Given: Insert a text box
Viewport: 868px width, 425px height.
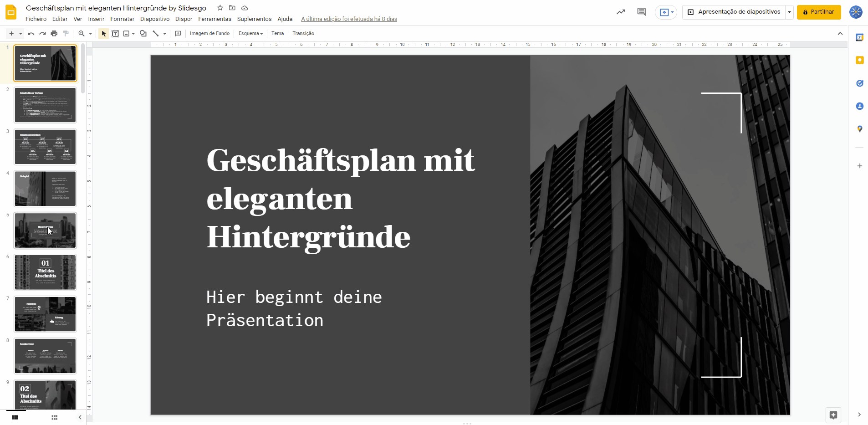Looking at the screenshot, I should click(115, 33).
